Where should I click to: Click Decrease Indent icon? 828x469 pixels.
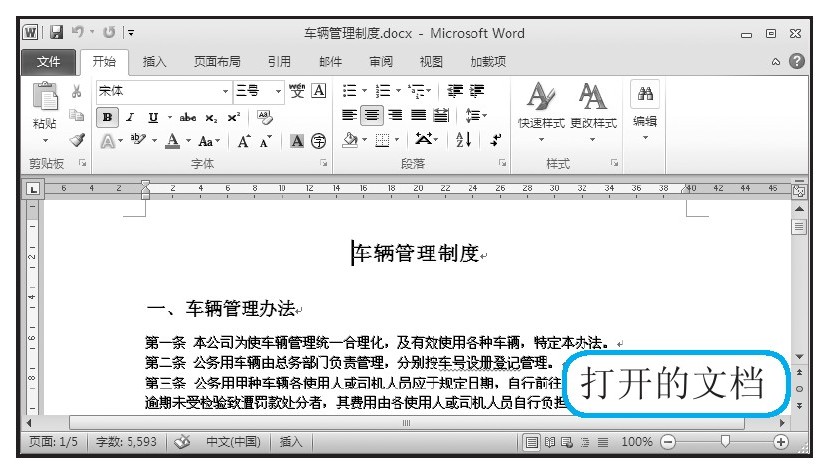point(455,91)
